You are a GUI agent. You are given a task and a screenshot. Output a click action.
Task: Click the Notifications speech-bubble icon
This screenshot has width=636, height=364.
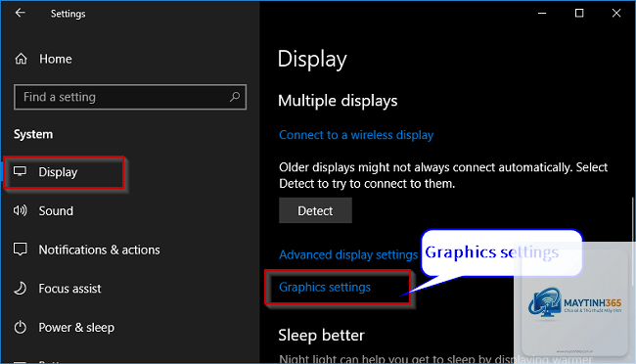[20, 250]
